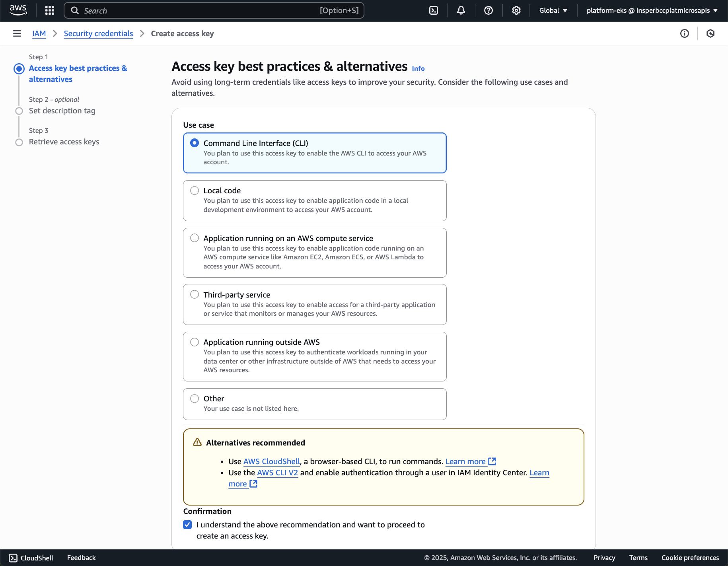Click the AWS logo home icon
The image size is (728, 566).
(x=18, y=10)
